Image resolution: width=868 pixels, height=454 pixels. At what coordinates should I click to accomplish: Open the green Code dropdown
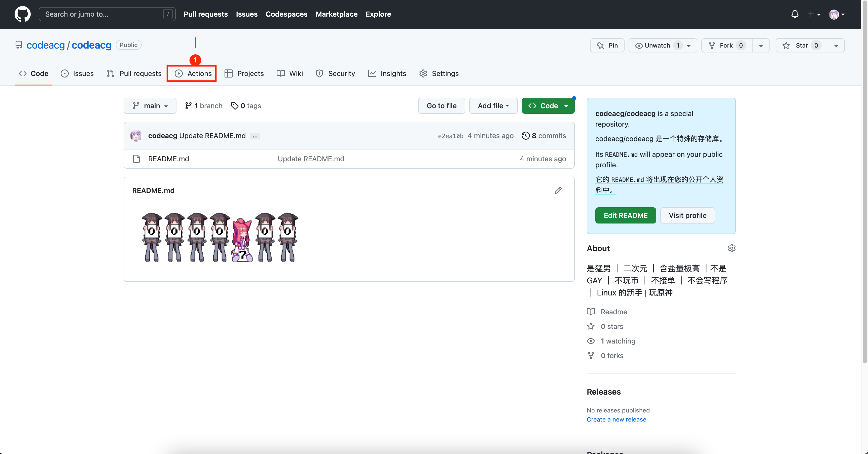point(548,106)
